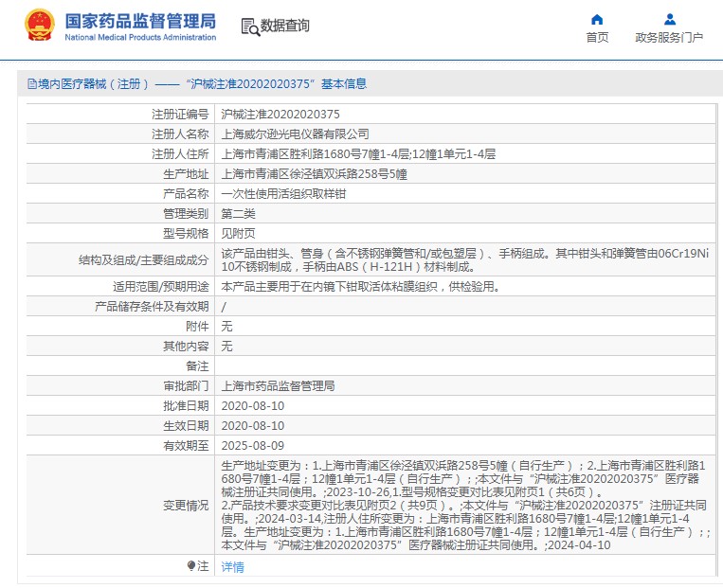Open the 详情 link in the 注 row
723x588 pixels.
[232, 566]
